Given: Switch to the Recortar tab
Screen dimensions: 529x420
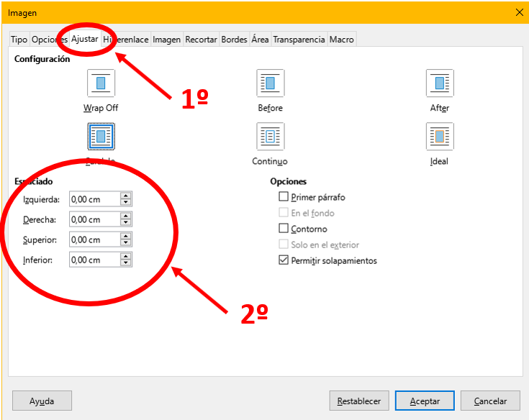Looking at the screenshot, I should [201, 40].
